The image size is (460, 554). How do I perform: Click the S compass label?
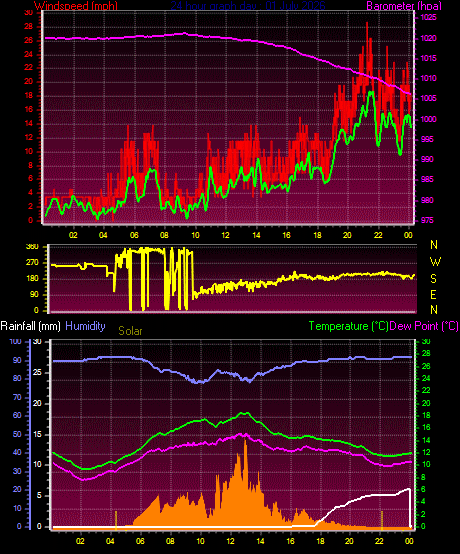434,279
